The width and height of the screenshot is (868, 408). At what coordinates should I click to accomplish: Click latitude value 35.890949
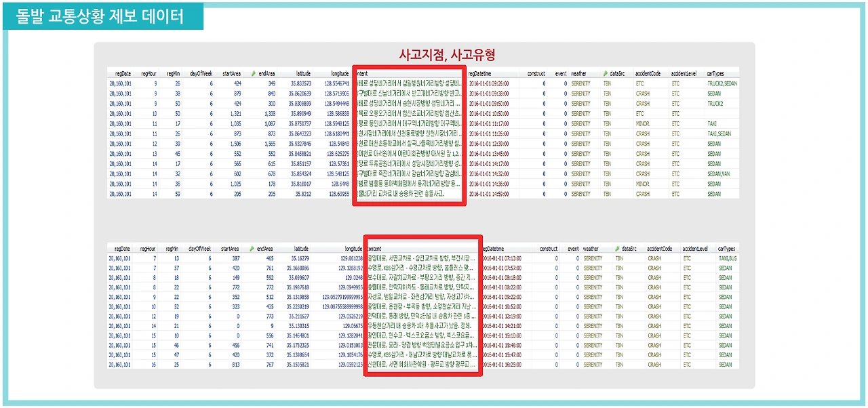click(300, 113)
